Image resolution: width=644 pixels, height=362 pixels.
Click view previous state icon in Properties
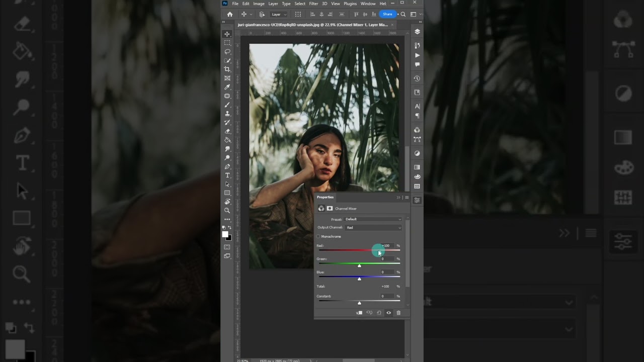coord(369,313)
